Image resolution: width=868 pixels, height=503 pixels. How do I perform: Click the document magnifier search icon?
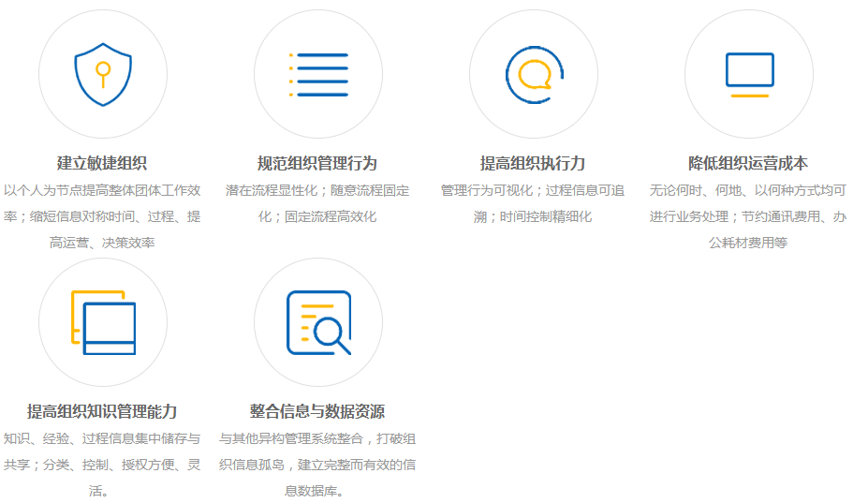pos(318,322)
